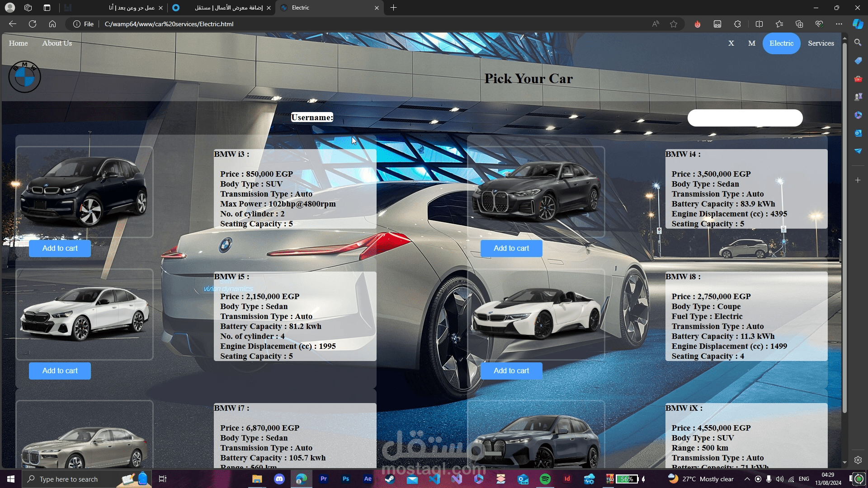Viewport: 868px width, 488px height.
Task: Open browser Extensions puzzle icon
Action: coord(737,24)
